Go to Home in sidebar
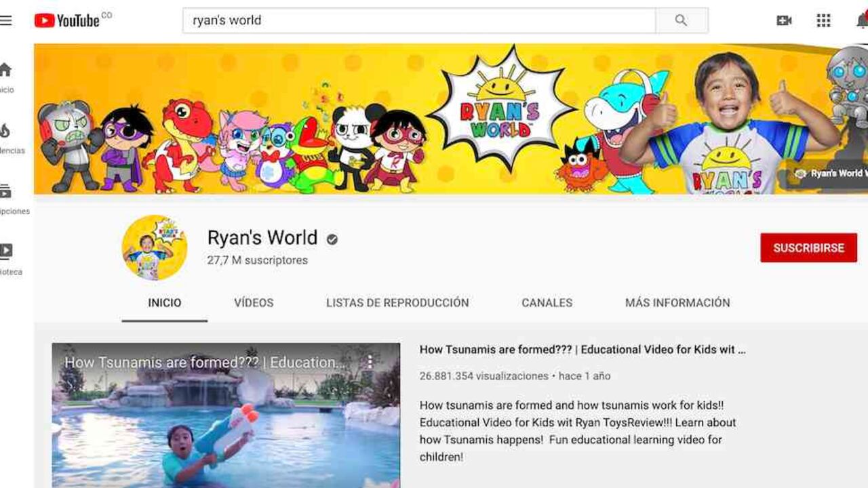868x488 pixels. click(x=5, y=70)
